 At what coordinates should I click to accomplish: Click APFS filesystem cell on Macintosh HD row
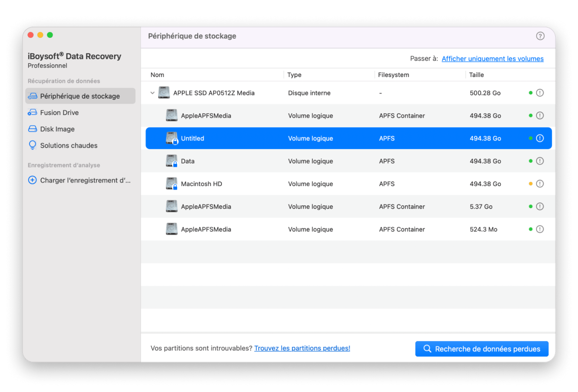point(387,184)
